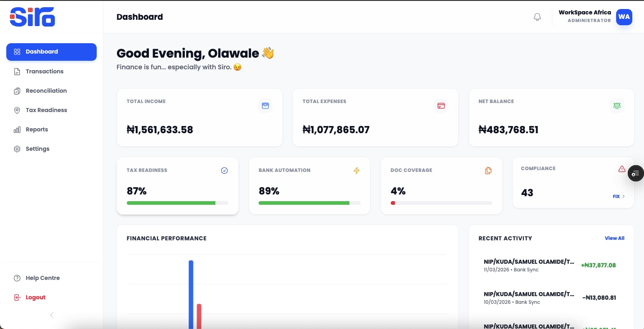Click the ₦483,768.51 net balance amount
The height and width of the screenshot is (329, 644).
(x=509, y=130)
